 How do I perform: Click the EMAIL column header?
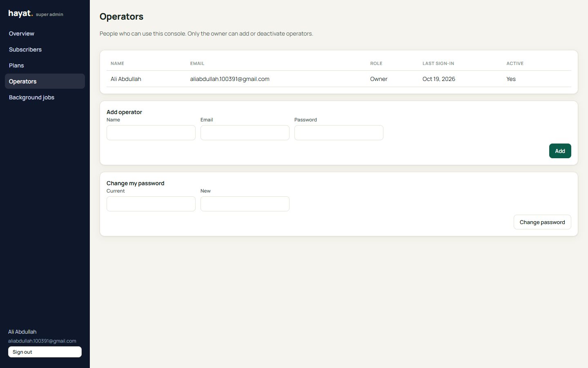[197, 63]
